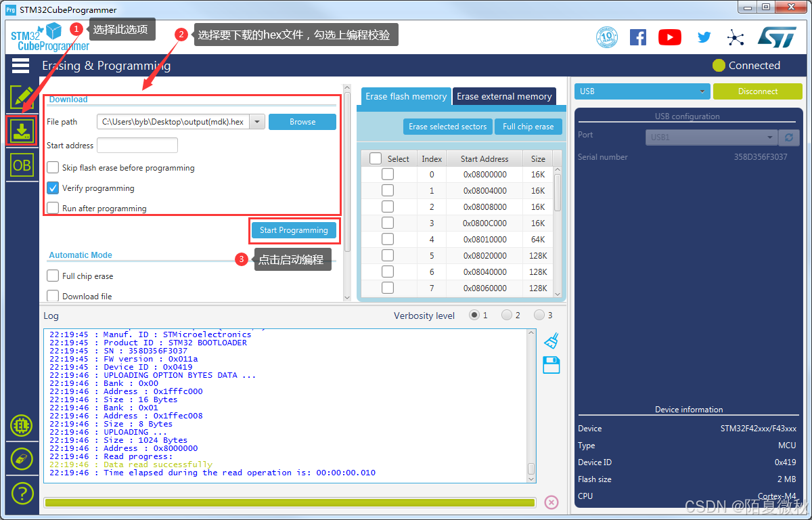
Task: Select sector 7 at 0x08060000
Action: pos(388,288)
